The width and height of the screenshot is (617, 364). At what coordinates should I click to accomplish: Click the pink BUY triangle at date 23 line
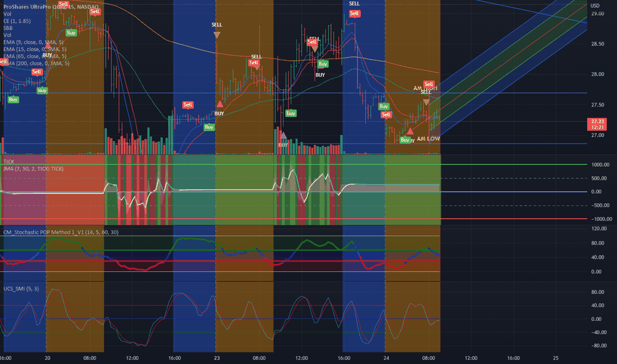[220, 105]
